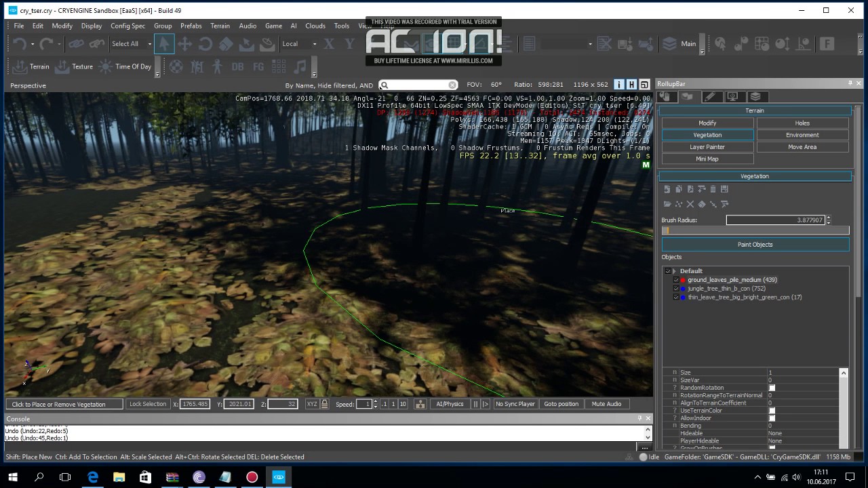Open the File menu
The width and height of the screenshot is (868, 488).
[19, 26]
